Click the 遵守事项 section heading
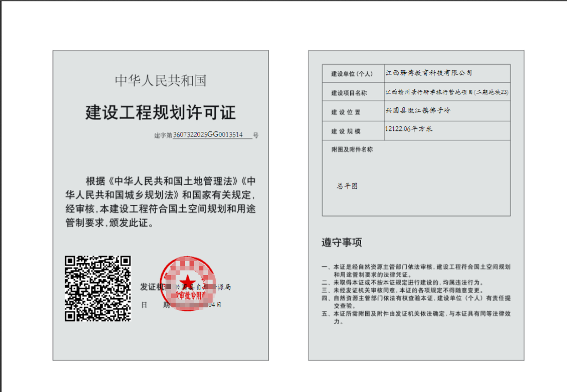This screenshot has height=392, width=567. tap(342, 243)
